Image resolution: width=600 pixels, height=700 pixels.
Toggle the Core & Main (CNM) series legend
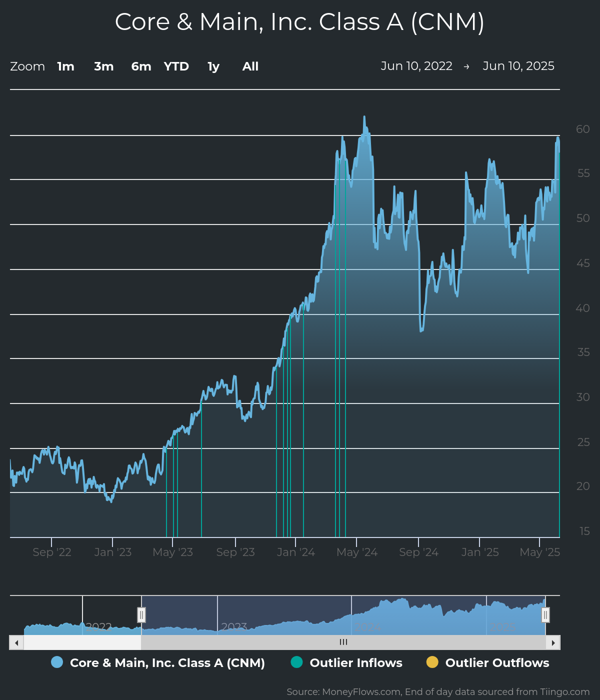[158, 662]
